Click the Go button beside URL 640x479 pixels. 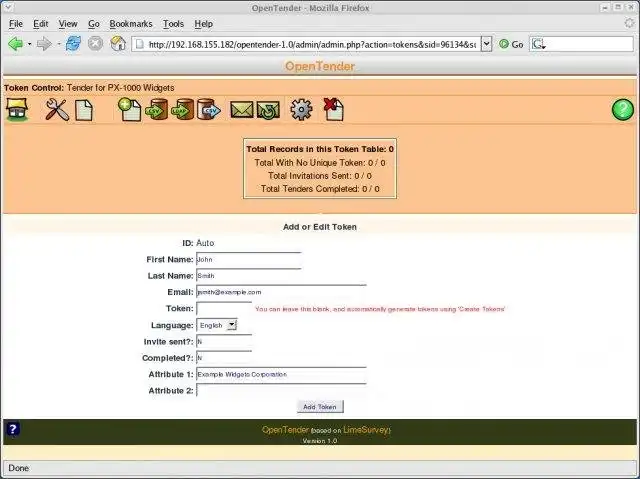tap(511, 44)
